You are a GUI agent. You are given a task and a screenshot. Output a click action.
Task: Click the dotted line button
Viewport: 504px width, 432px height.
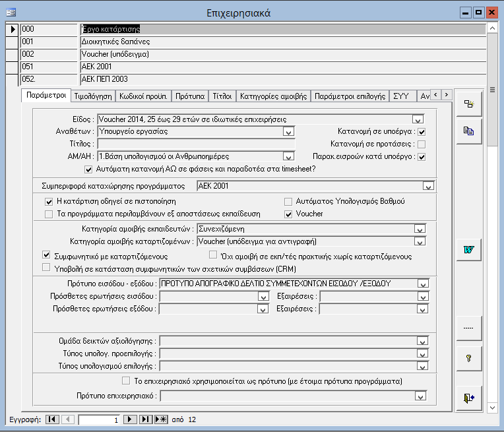coord(469,328)
